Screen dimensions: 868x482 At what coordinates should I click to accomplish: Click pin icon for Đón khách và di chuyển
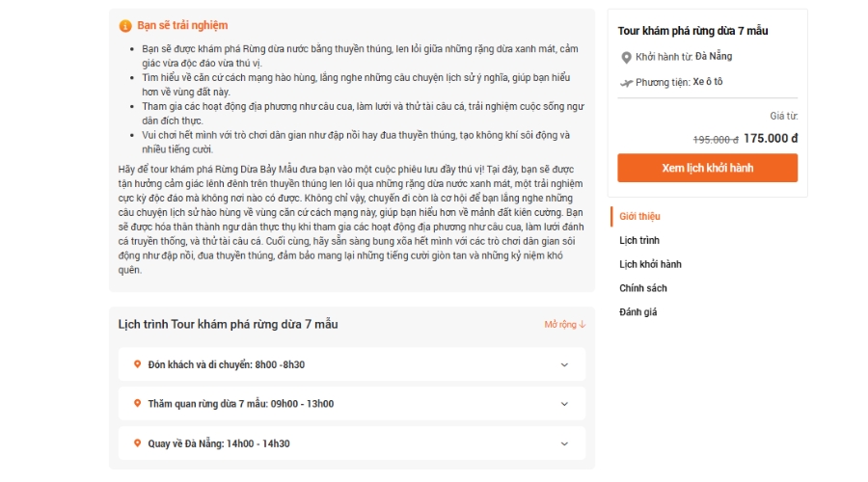tap(137, 364)
